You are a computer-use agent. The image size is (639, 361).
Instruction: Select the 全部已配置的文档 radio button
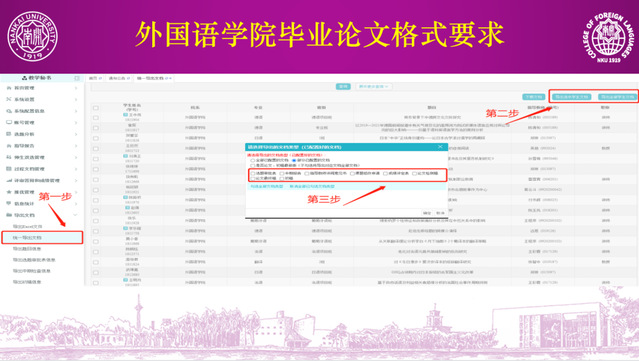click(253, 161)
